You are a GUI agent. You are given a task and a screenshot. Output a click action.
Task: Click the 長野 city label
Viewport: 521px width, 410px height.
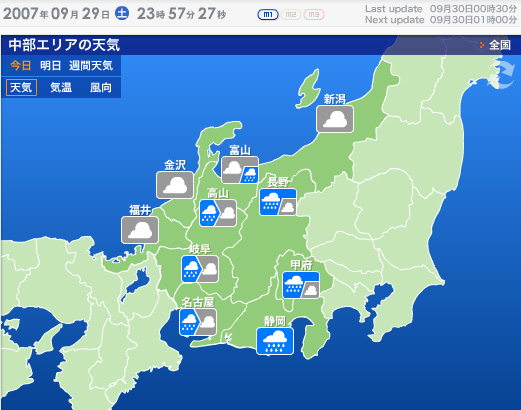pyautogui.click(x=278, y=182)
